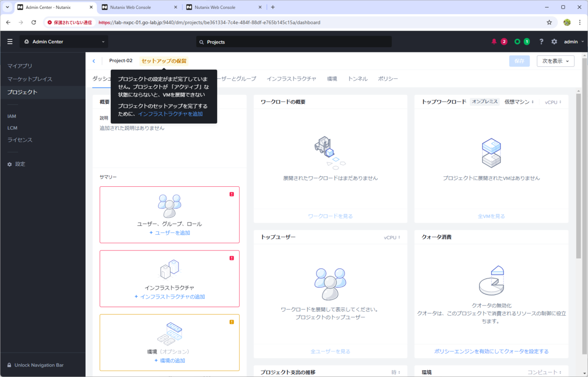
Task: Open the settings gear in the header
Action: 554,42
